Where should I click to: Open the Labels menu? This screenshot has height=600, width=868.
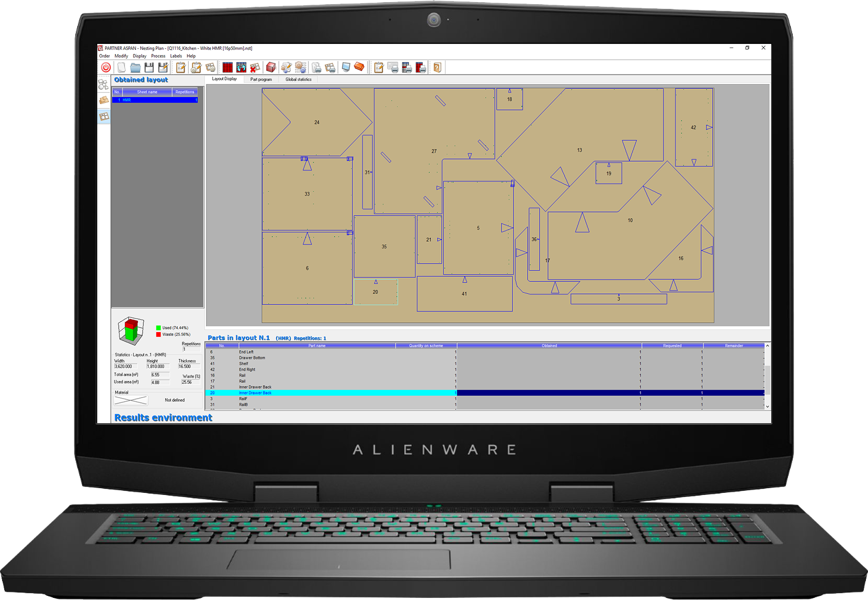click(176, 56)
